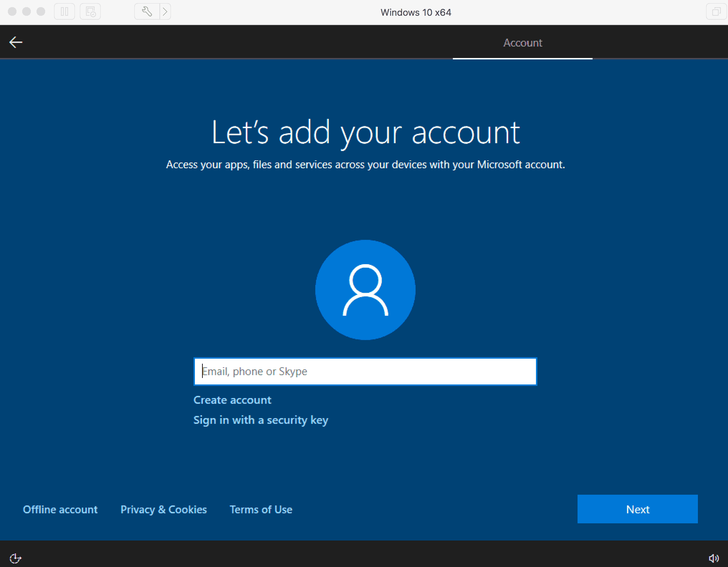The width and height of the screenshot is (728, 567).
Task: Click the macOS close window button
Action: [x=12, y=11]
